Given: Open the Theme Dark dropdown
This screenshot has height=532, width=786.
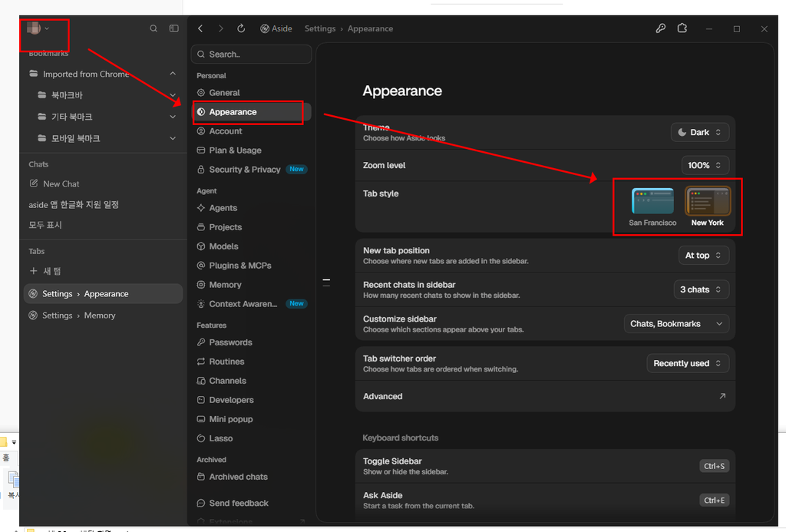Looking at the screenshot, I should coord(700,132).
